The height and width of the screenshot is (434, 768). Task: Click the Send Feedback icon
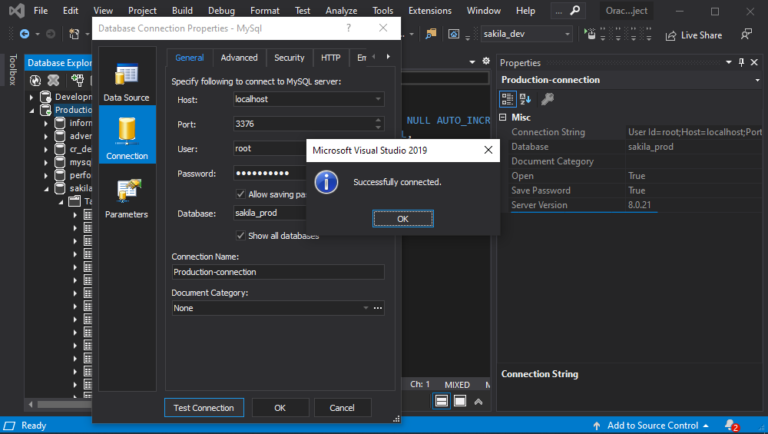point(746,34)
